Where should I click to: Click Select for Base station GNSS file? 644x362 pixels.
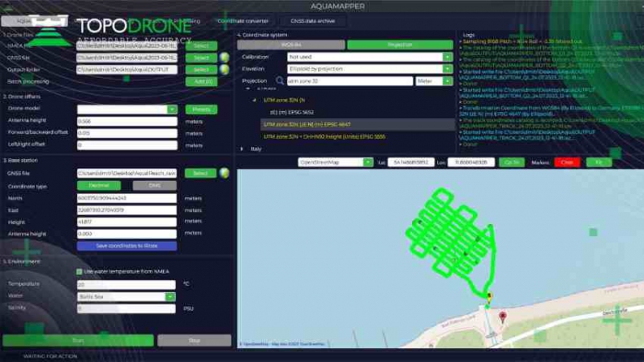201,173
